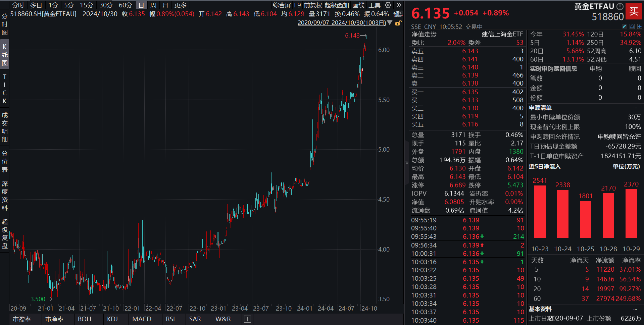
Task: Click tick row at 09:55:43
Action: point(467,237)
